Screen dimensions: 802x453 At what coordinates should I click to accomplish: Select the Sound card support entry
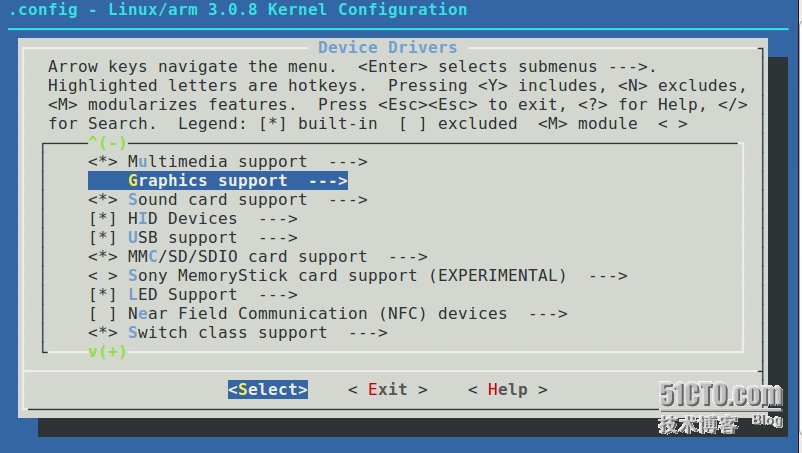(217, 200)
